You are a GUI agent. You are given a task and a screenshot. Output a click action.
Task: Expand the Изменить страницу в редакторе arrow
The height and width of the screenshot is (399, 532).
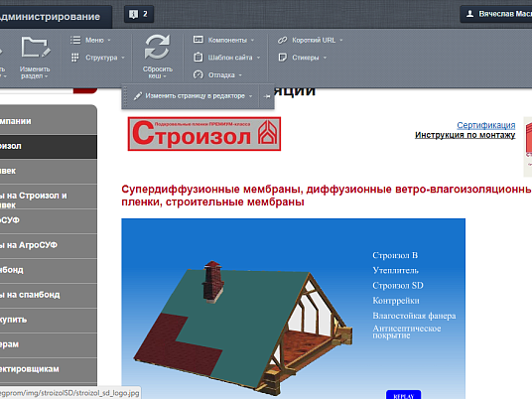251,96
